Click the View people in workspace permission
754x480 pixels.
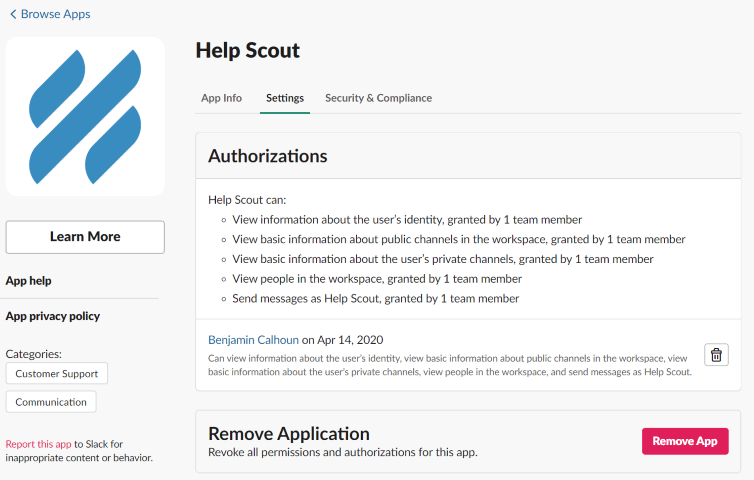coord(377,279)
